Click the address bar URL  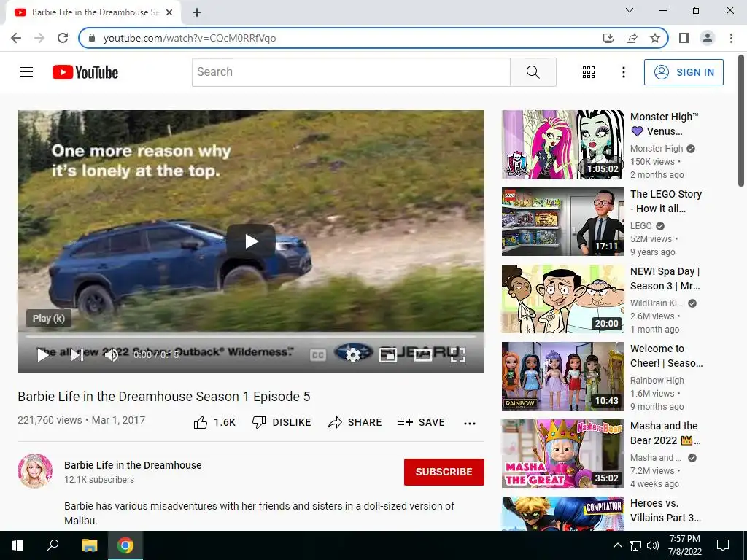click(190, 38)
